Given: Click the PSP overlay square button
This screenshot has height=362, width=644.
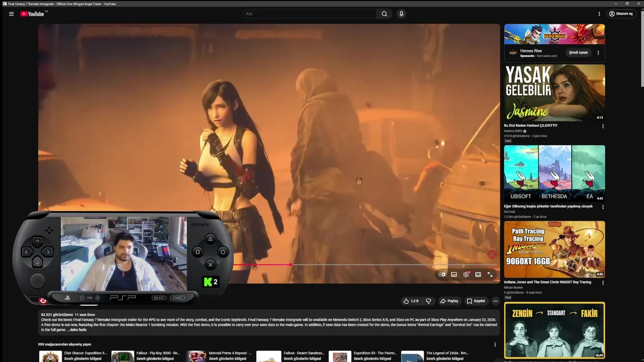Looking at the screenshot, I should click(198, 252).
